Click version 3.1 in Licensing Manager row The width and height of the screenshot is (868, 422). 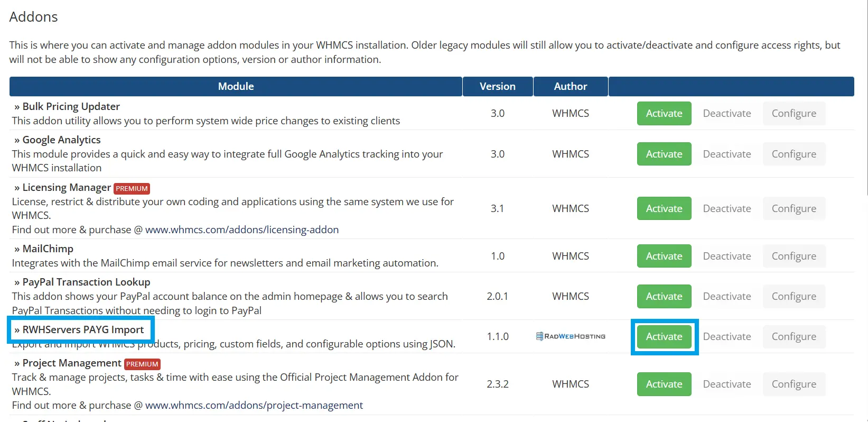click(x=497, y=208)
